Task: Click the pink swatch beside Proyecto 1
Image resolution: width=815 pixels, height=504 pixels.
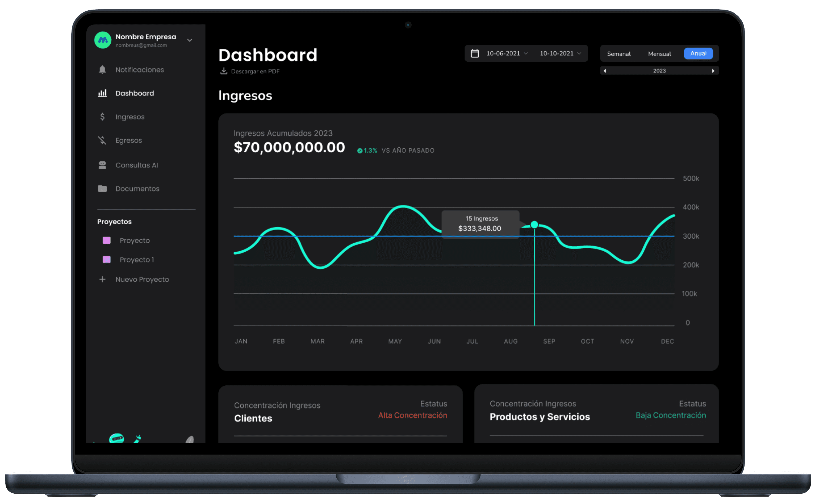Action: click(x=107, y=260)
